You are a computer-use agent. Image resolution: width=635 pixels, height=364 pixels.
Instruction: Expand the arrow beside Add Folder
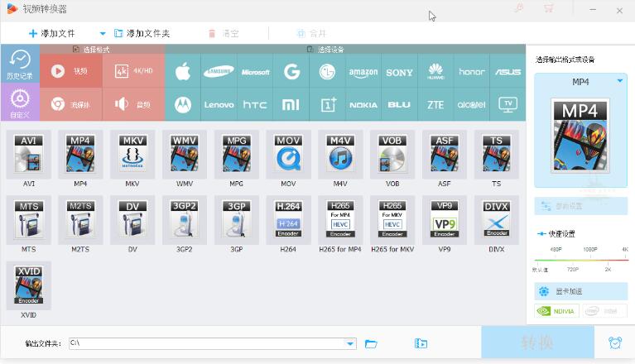(x=103, y=34)
